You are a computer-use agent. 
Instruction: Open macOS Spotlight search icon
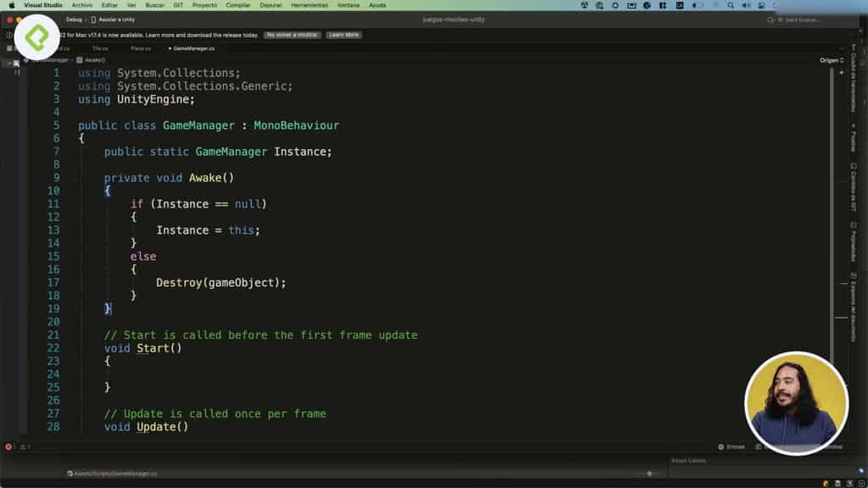coord(731,6)
